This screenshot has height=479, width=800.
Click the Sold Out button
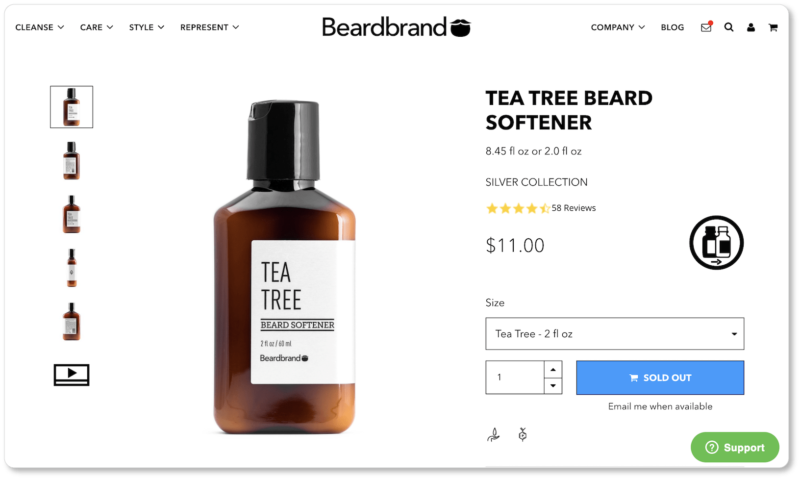click(660, 377)
